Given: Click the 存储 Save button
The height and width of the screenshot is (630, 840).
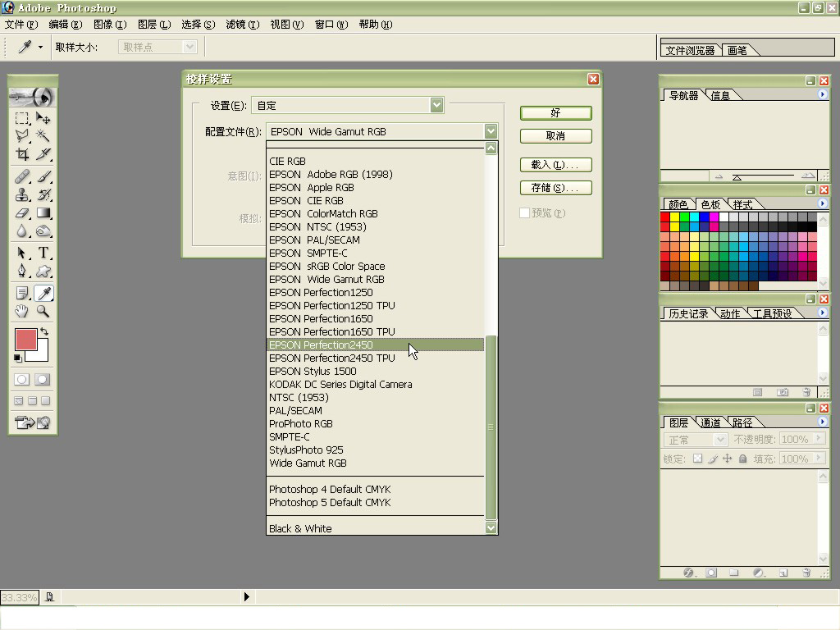Looking at the screenshot, I should pos(555,188).
